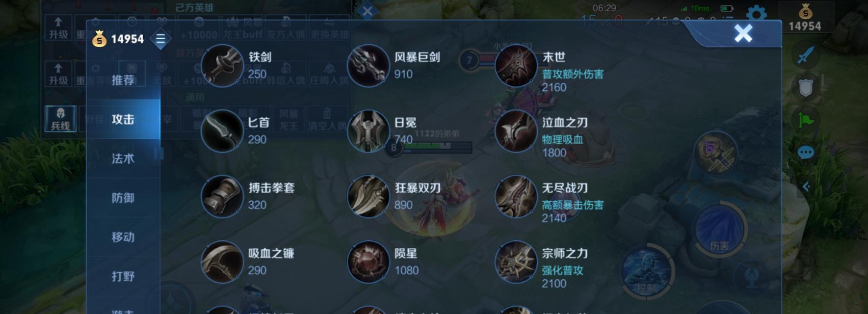Image resolution: width=868 pixels, height=314 pixels.
Task: Open the settings gear icon
Action: click(756, 15)
